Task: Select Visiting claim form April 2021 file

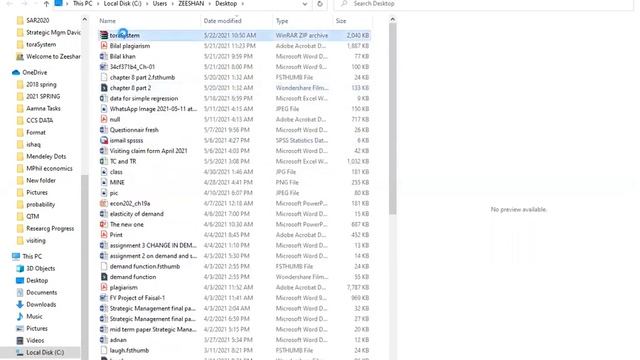Action: coord(148,151)
